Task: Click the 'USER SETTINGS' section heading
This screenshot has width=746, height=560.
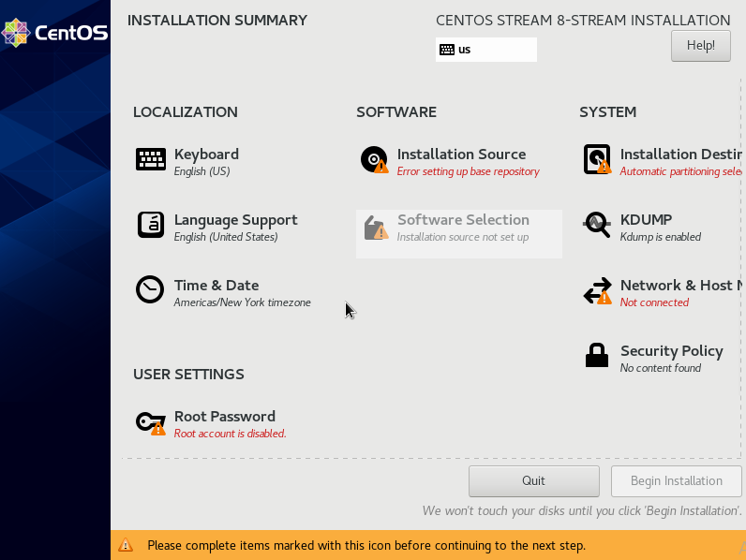Action: [188, 375]
